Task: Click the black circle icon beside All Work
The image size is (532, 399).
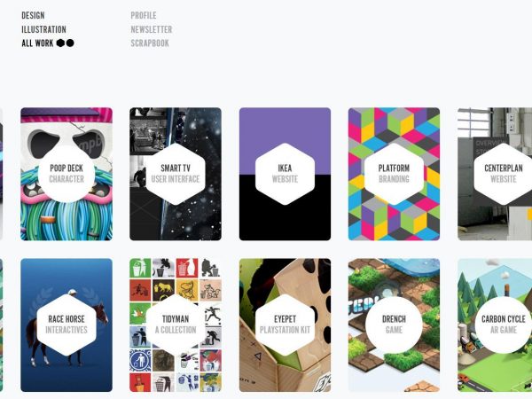Action: click(x=70, y=43)
